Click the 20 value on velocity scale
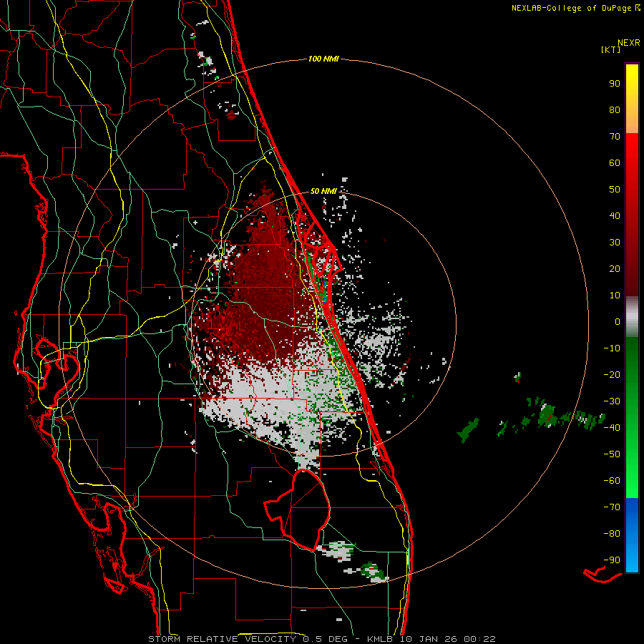 (x=615, y=268)
